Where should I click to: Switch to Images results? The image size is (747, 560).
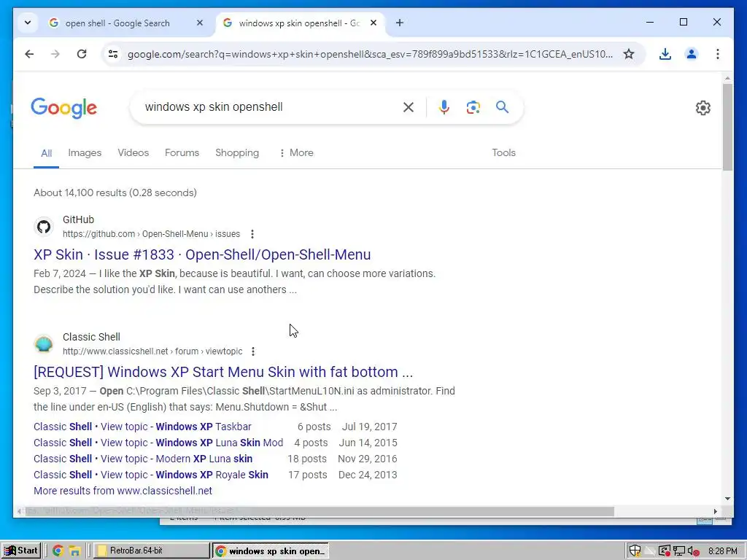(x=85, y=153)
